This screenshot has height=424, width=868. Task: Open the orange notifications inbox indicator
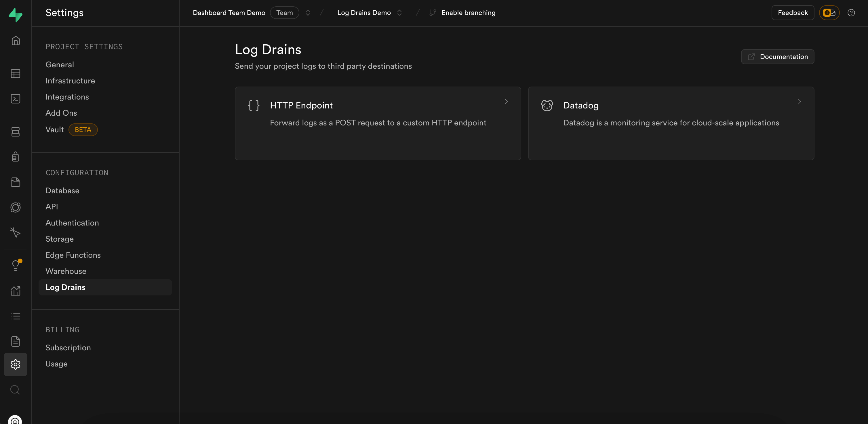tap(829, 13)
